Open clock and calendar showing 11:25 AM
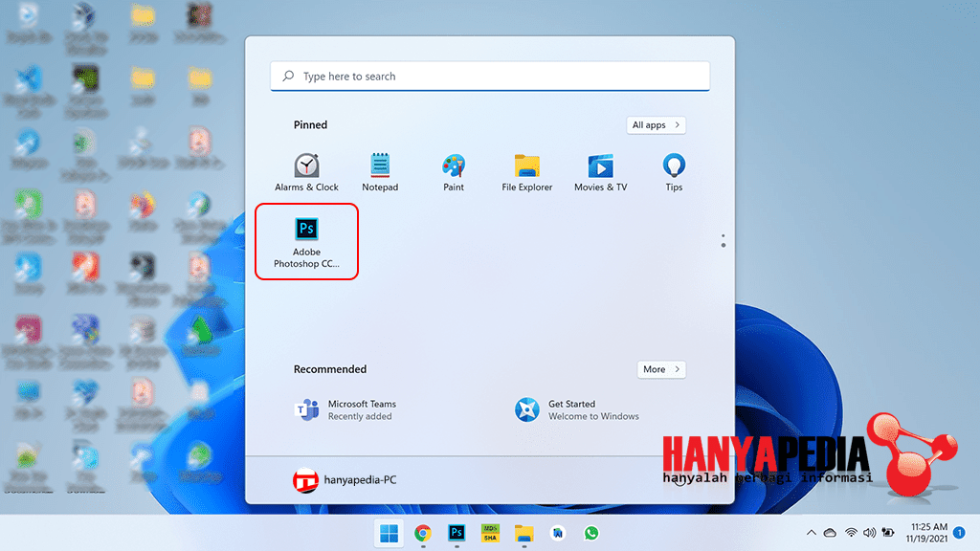 [926, 533]
